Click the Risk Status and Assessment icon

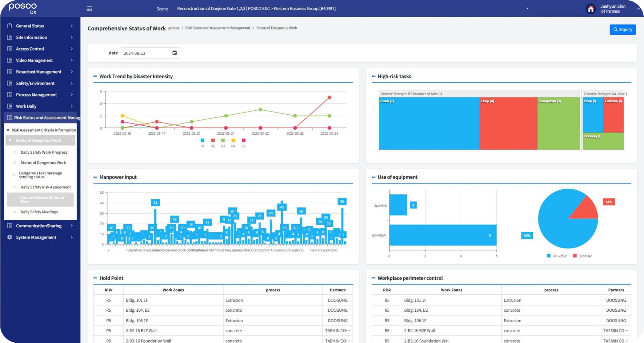(x=10, y=117)
